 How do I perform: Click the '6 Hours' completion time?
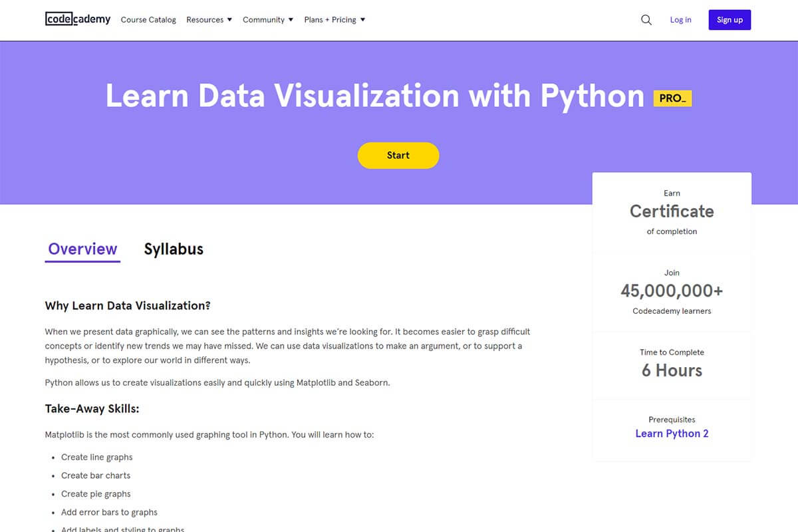tap(672, 371)
